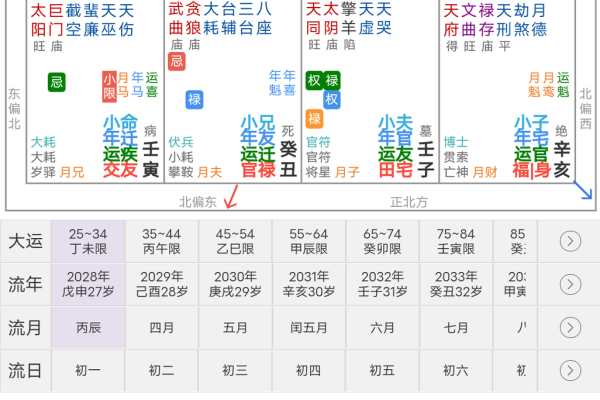
Task: Select 大运 35~44 丙午限
Action: [161, 241]
